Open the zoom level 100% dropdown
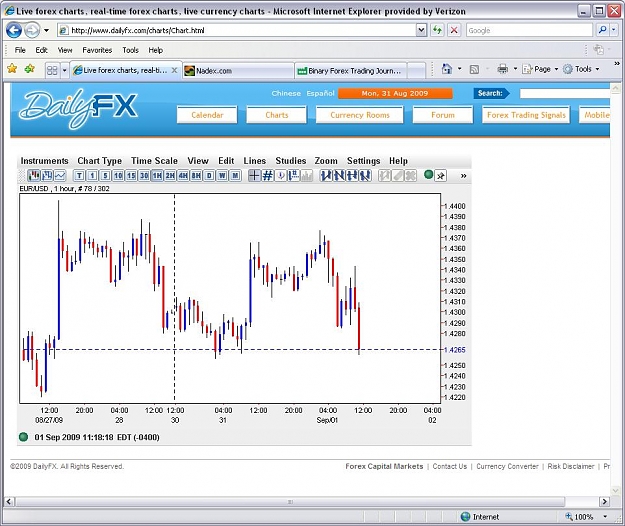The width and height of the screenshot is (625, 526). (x=605, y=516)
